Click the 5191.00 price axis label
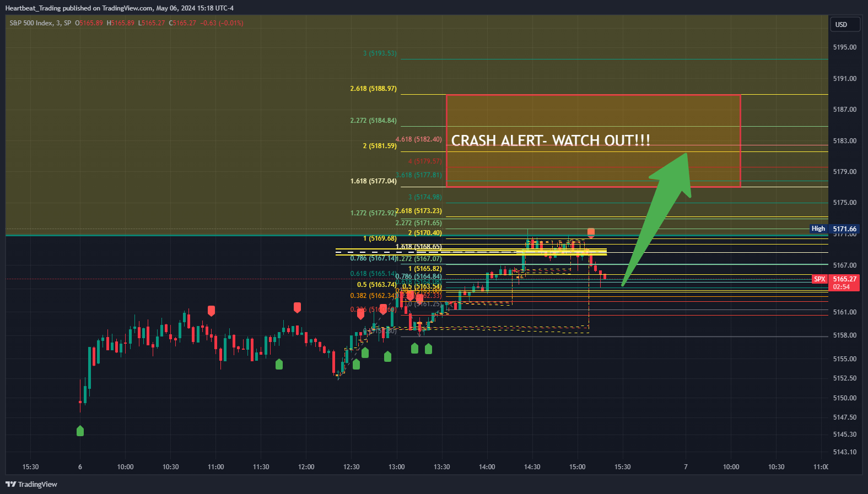 coord(845,79)
